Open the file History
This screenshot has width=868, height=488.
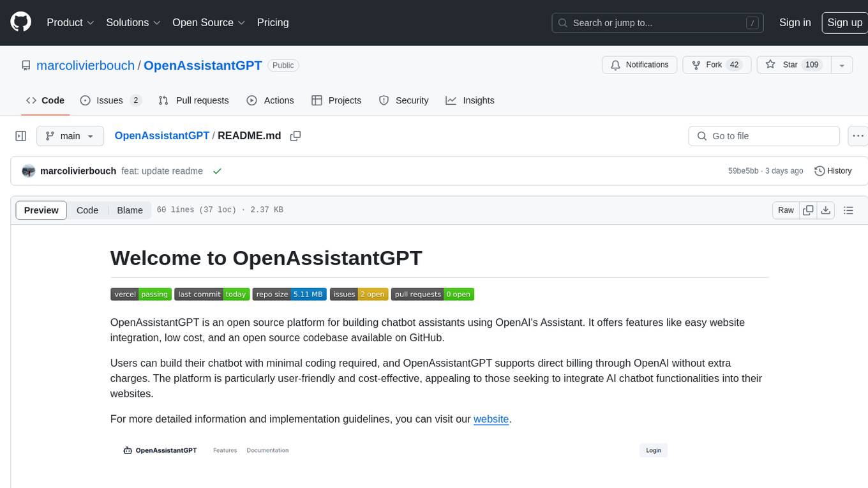[833, 171]
